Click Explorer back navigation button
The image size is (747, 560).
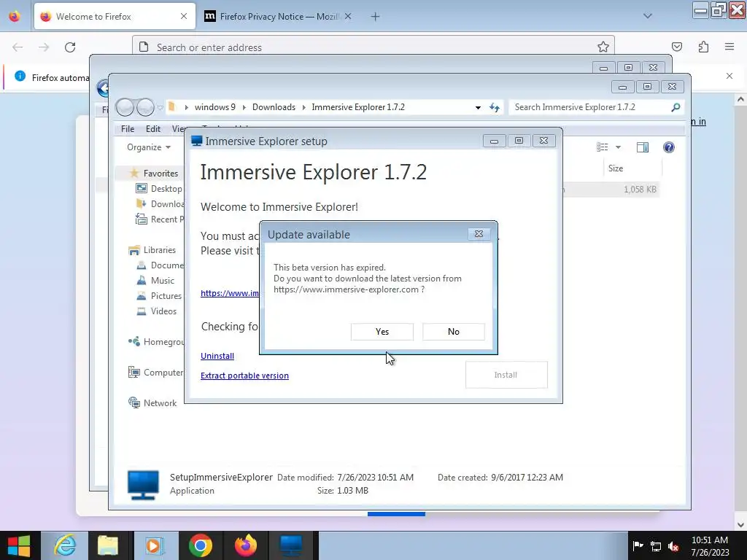125,107
